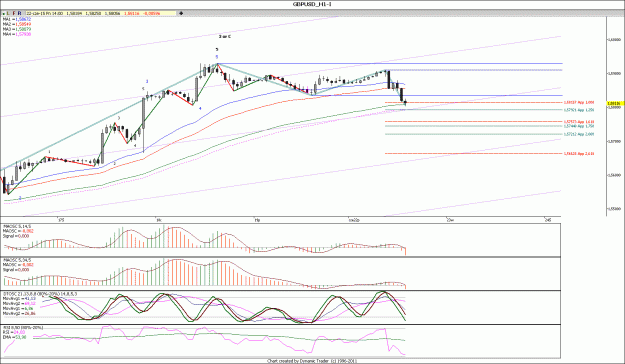Screen dimensions: 625x364
Task: Click the 'Chart created by Dynamic Trader' footer
Action: click(x=312, y=361)
